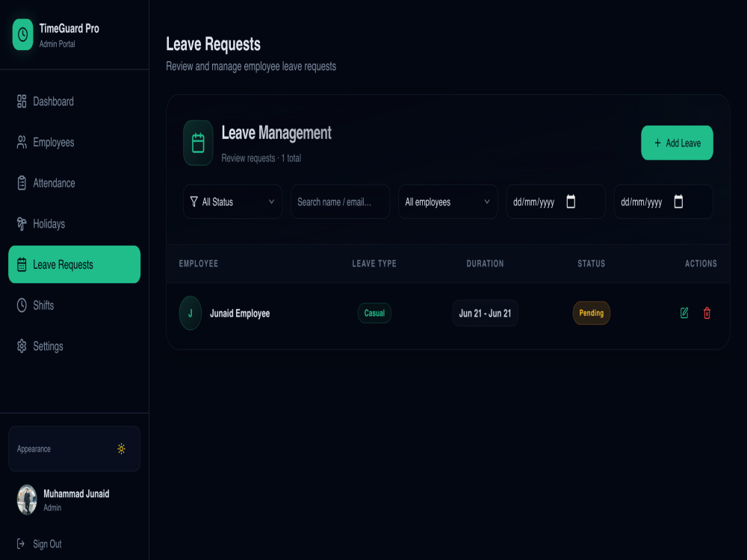Click the second dd/mm/yyyy date field

(663, 202)
